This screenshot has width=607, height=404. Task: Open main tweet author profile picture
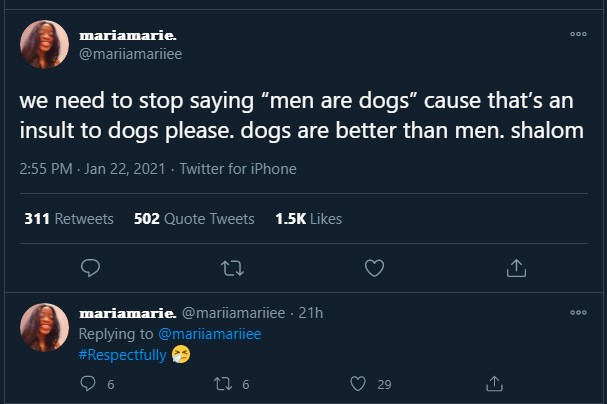(44, 45)
